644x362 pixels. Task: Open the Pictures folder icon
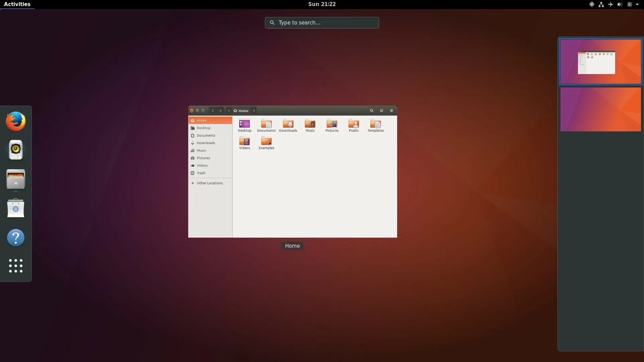tap(332, 124)
